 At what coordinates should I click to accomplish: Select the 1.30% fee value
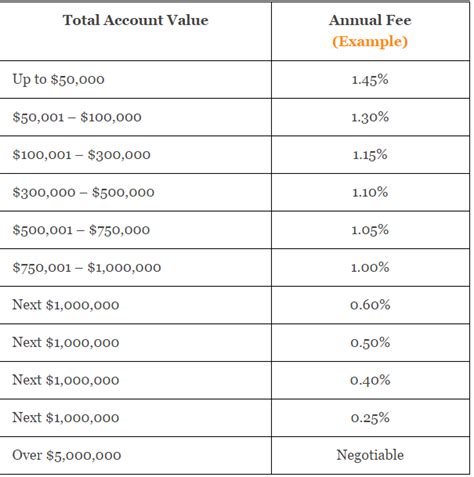coord(370,117)
